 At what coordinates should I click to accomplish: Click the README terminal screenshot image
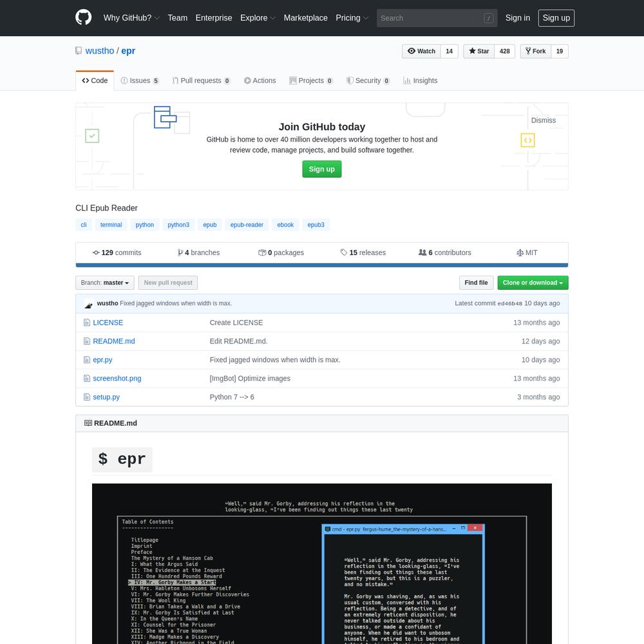pos(321,564)
